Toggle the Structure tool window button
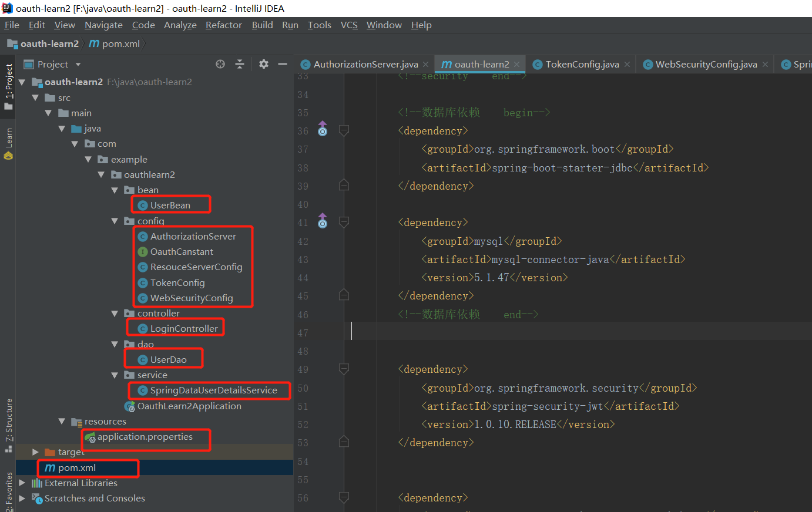 tap(8, 425)
